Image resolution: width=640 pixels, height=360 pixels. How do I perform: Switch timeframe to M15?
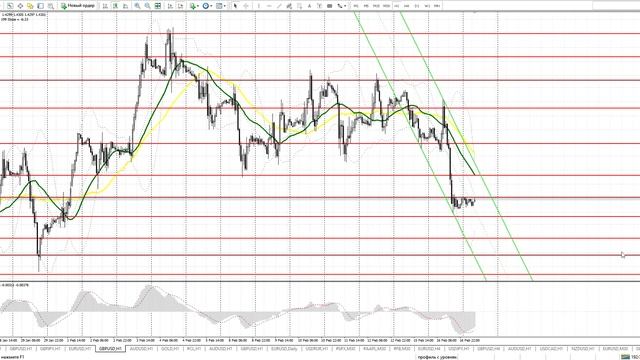376,6
